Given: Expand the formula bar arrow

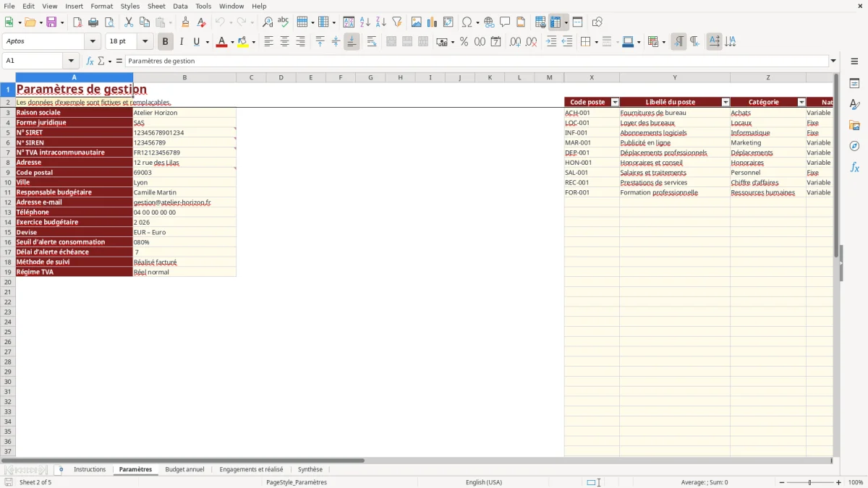Looking at the screenshot, I should click(833, 61).
